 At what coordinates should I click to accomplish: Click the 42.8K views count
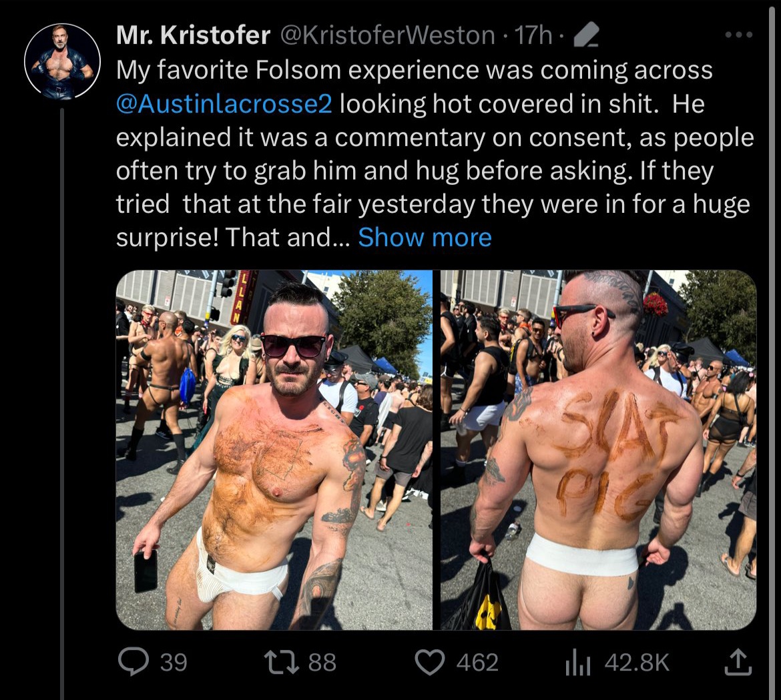point(637,663)
